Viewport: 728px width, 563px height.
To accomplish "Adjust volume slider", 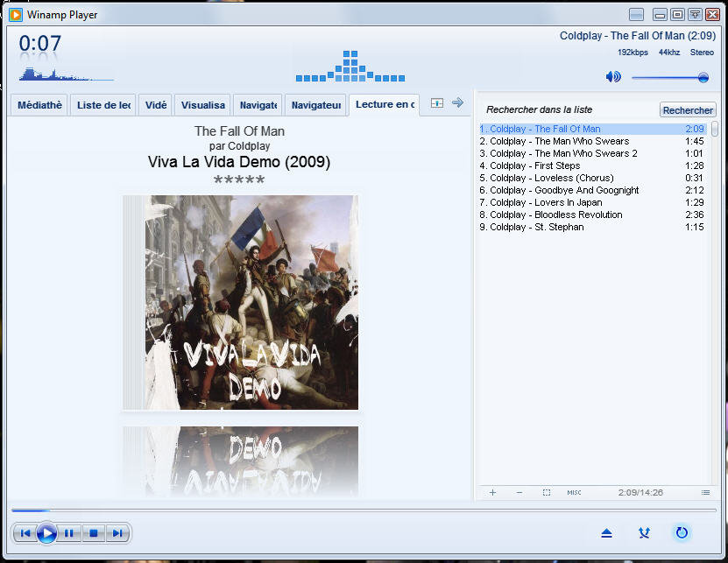I will [670, 78].
